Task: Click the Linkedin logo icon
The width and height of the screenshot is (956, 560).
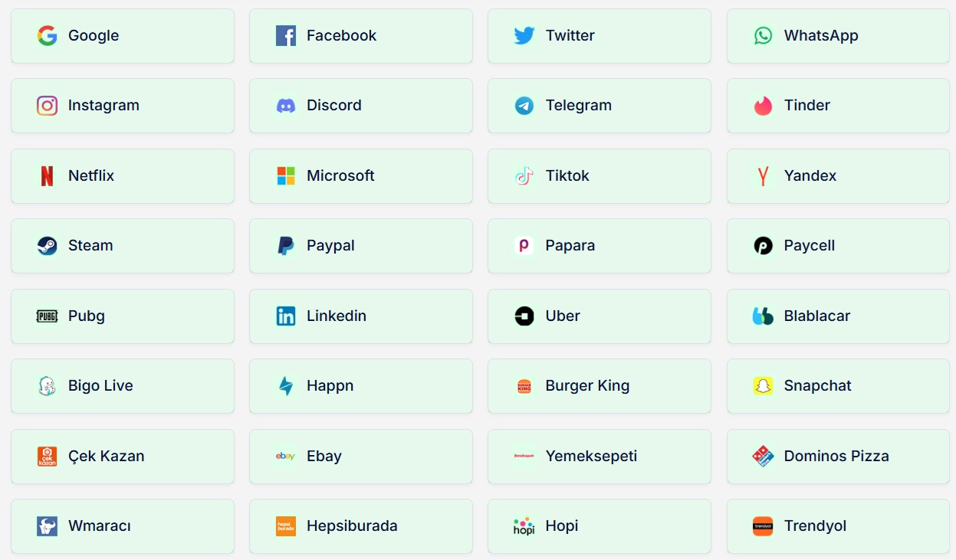Action: pos(286,316)
